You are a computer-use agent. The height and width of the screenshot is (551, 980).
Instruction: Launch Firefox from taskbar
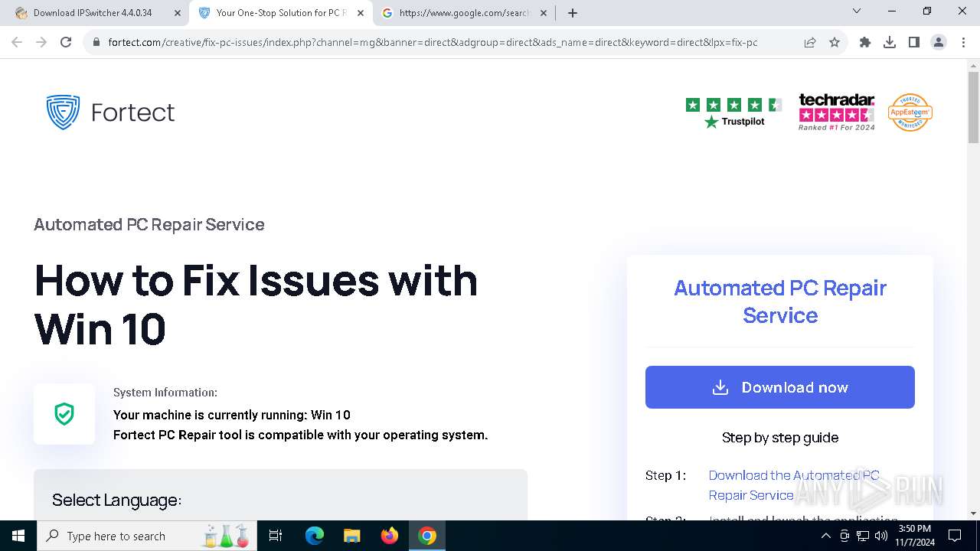tap(390, 536)
